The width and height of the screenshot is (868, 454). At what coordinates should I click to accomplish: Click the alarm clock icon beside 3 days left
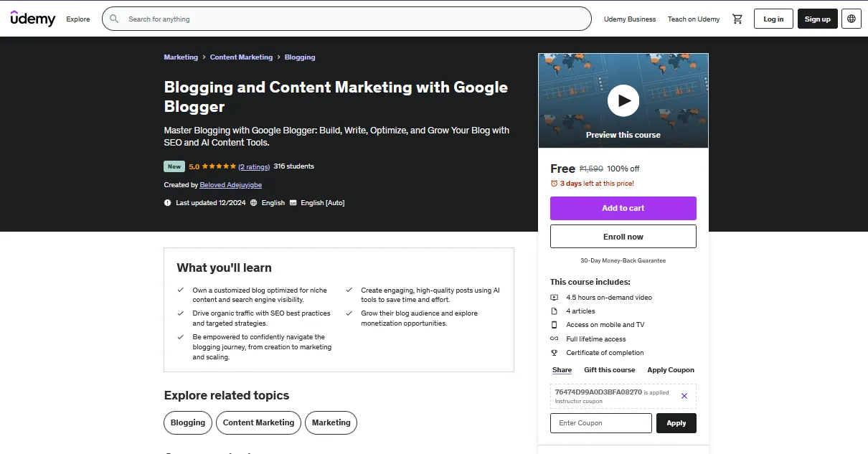(x=554, y=184)
